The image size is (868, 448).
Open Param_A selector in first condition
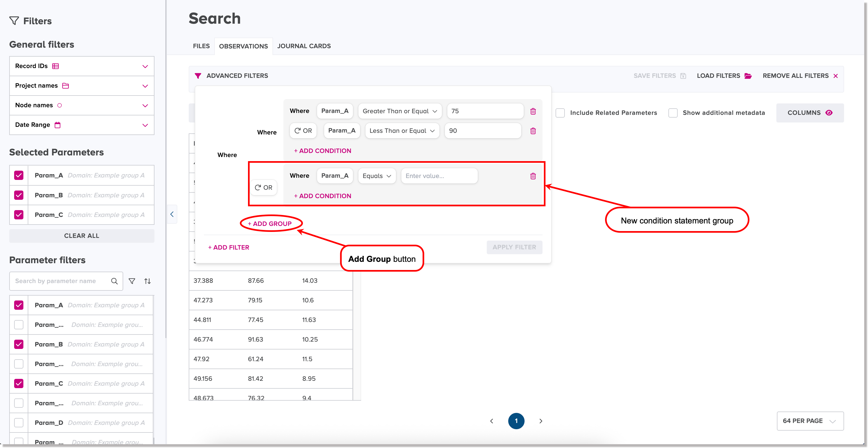[335, 111]
